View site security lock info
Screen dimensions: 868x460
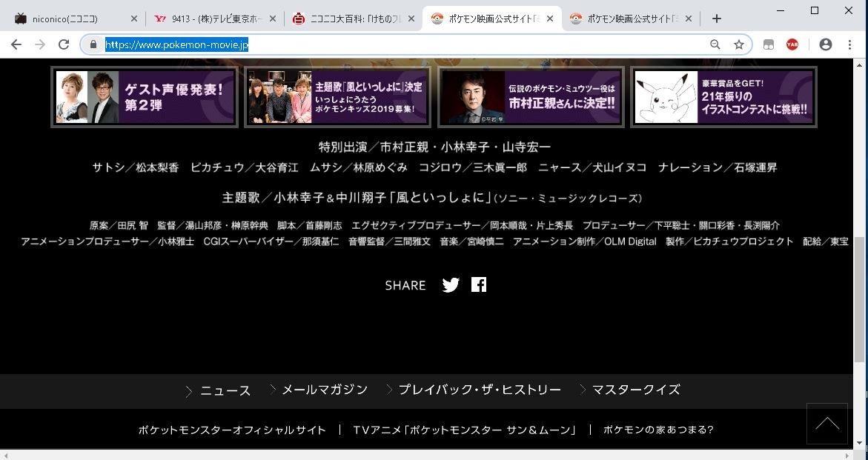point(93,44)
